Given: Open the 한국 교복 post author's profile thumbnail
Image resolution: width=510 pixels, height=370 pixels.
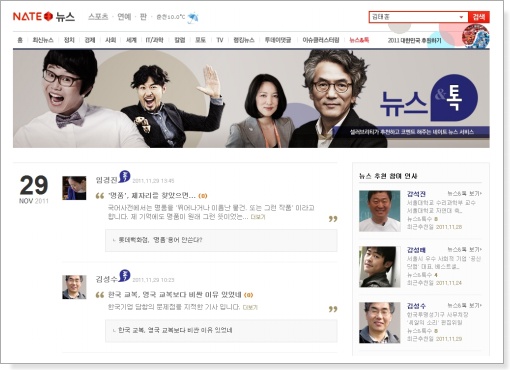Looking at the screenshot, I should 74,287.
